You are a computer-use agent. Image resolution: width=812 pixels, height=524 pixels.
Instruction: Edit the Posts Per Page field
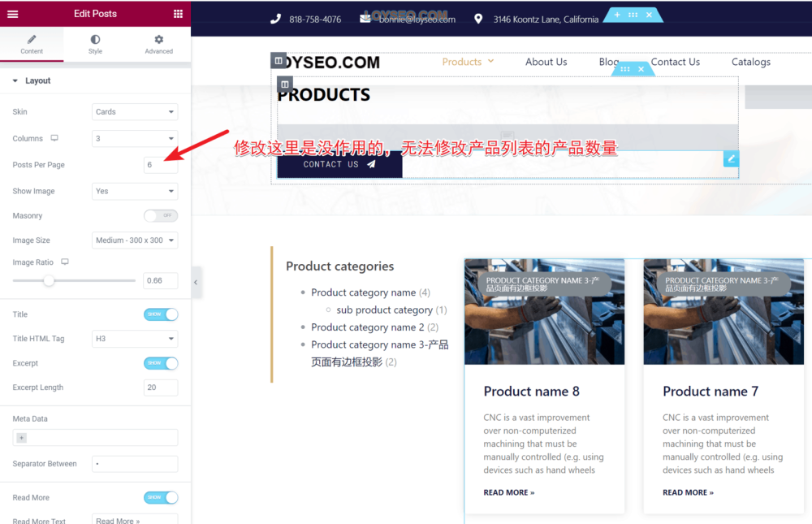161,165
